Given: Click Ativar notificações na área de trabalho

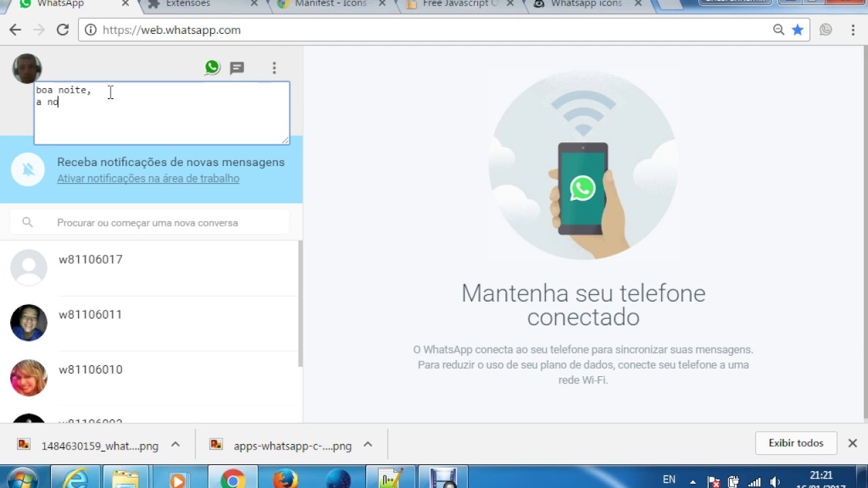Looking at the screenshot, I should pyautogui.click(x=148, y=178).
